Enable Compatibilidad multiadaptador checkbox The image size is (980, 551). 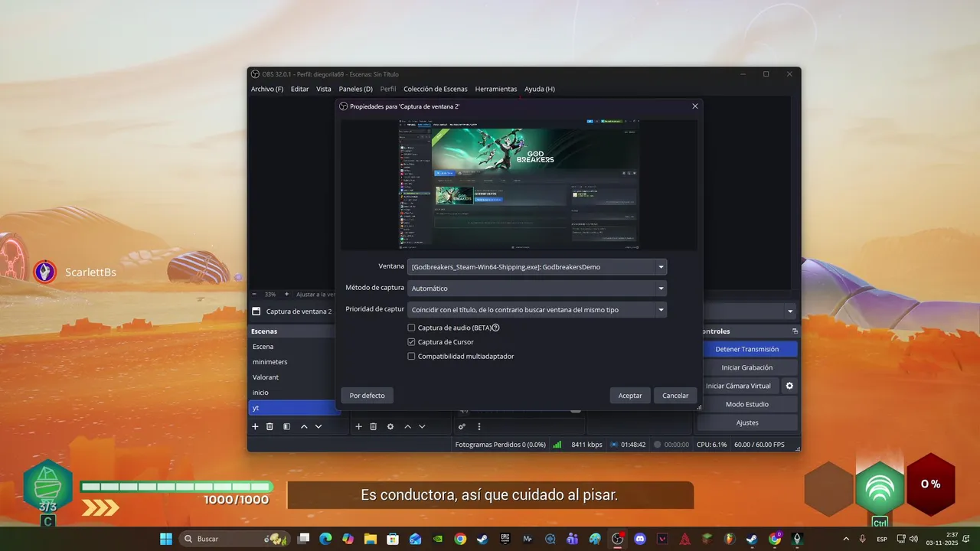click(x=411, y=357)
